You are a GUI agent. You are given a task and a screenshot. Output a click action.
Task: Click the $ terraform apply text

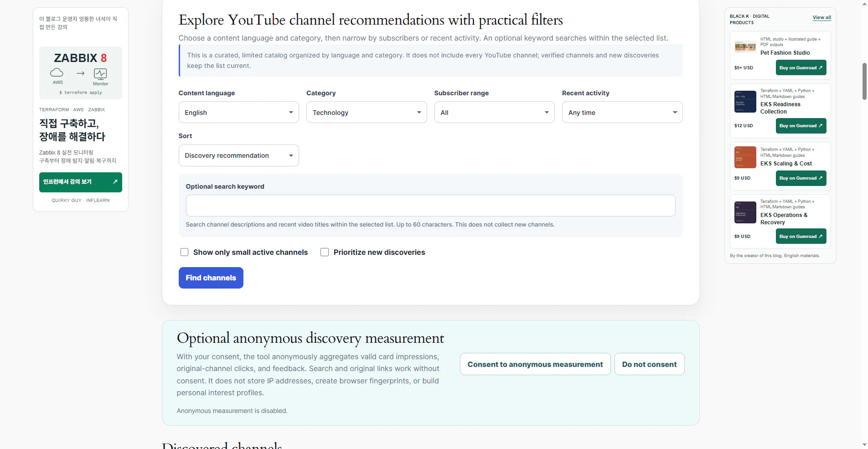81,93
